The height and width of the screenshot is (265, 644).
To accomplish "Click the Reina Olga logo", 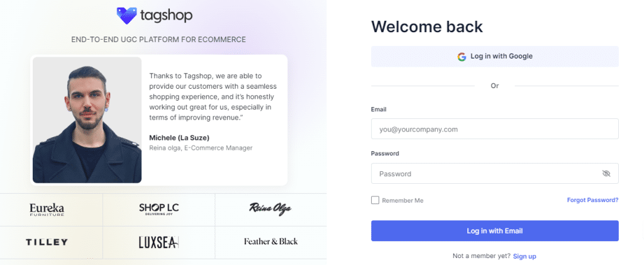I will pyautogui.click(x=270, y=209).
